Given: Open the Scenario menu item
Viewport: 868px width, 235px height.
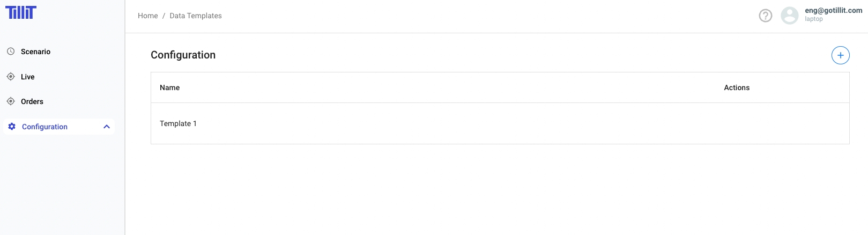Looking at the screenshot, I should [x=35, y=52].
